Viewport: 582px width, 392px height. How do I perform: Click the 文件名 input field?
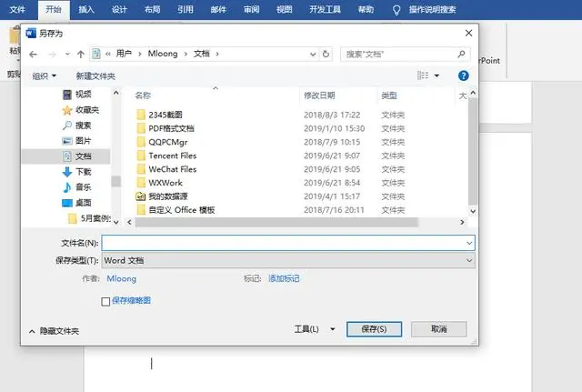(x=288, y=243)
